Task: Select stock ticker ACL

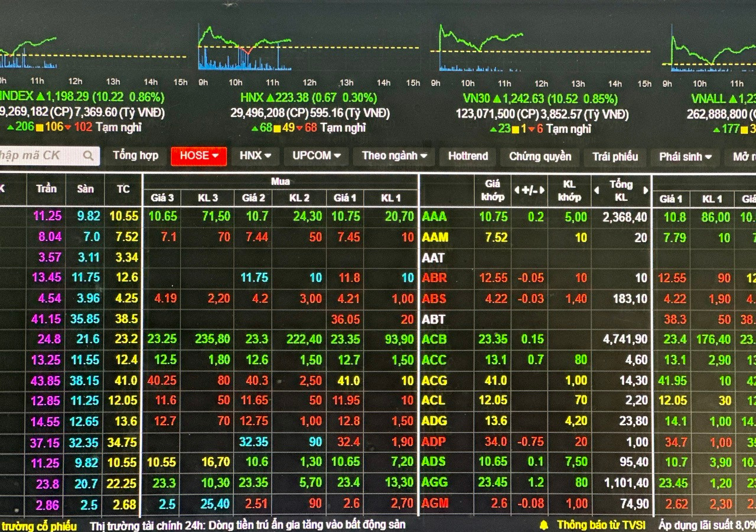Action: tap(434, 401)
